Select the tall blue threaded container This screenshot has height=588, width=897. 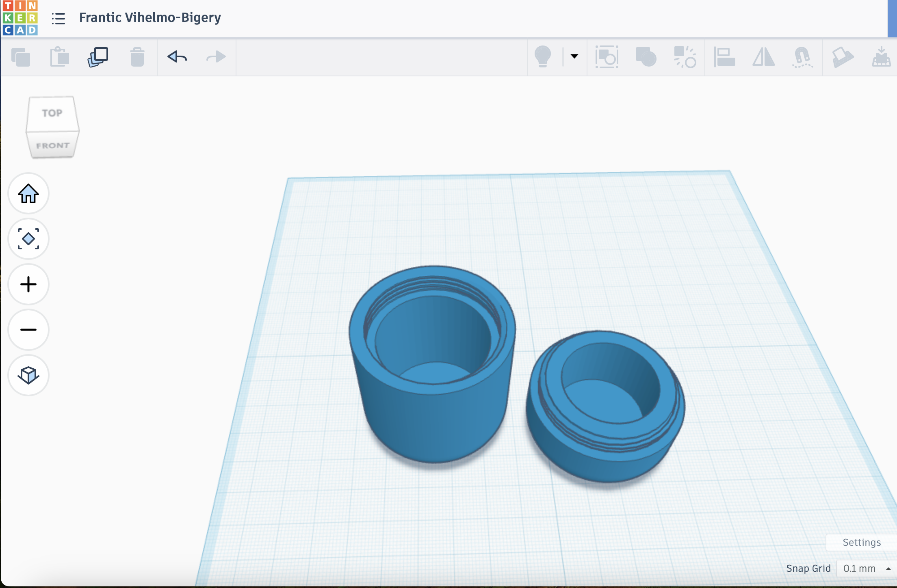(x=432, y=364)
